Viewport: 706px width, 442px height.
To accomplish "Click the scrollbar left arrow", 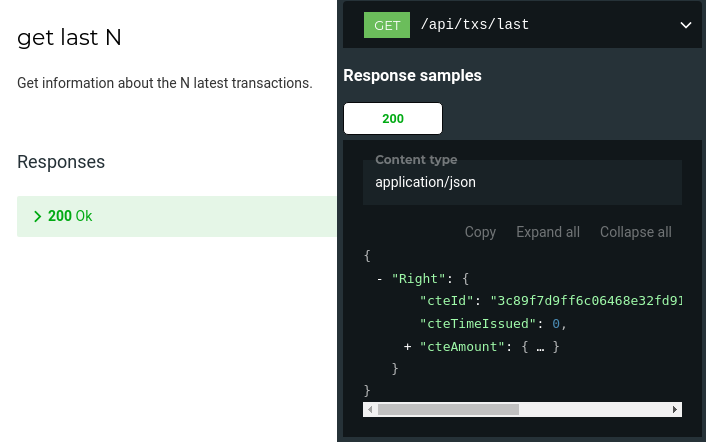I will coord(370,409).
